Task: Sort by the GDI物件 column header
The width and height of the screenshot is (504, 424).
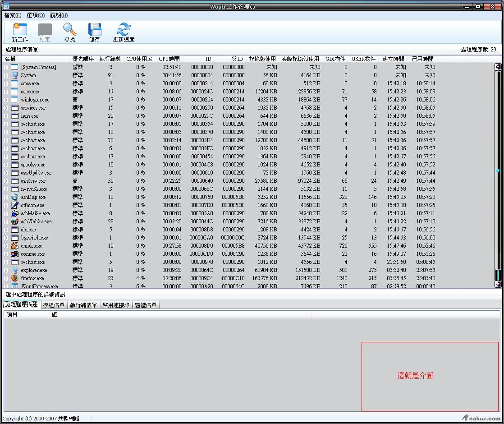Action: coord(335,59)
